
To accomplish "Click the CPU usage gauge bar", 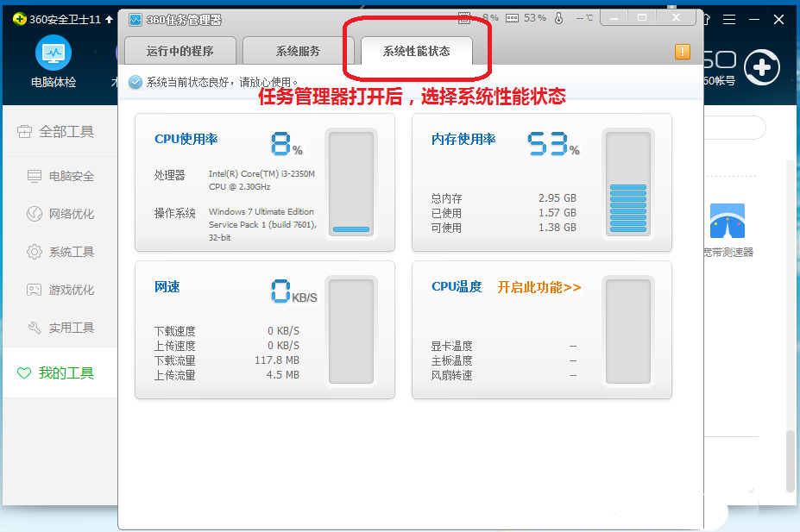I will [x=350, y=183].
